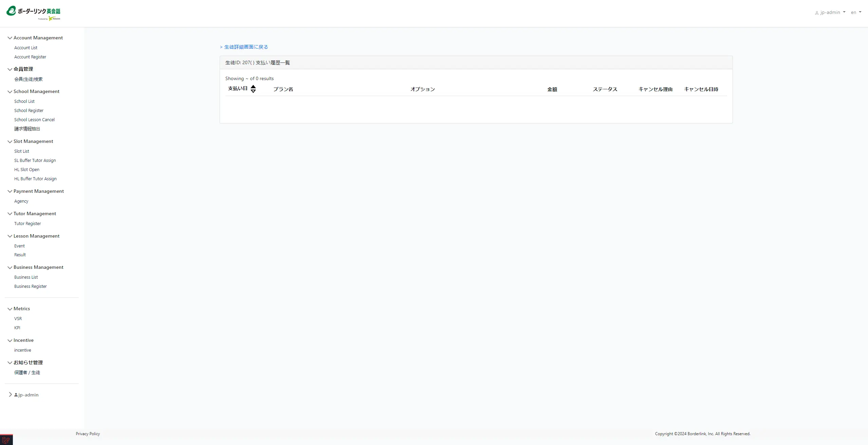
Task: Click 生徒詳細画面に戻る back link
Action: click(246, 47)
